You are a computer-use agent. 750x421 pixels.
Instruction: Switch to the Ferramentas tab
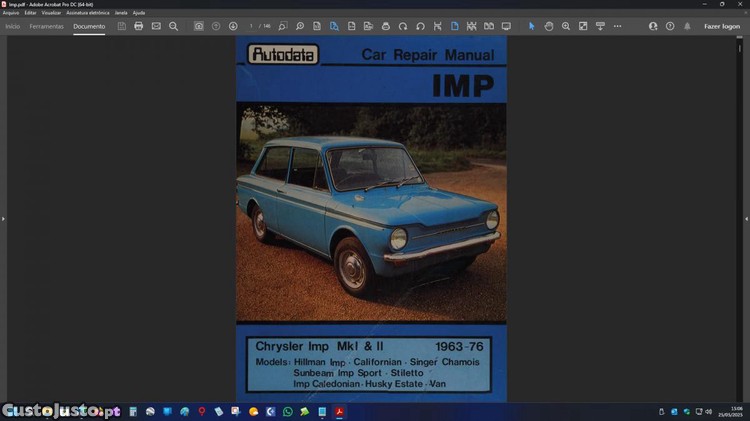point(46,26)
